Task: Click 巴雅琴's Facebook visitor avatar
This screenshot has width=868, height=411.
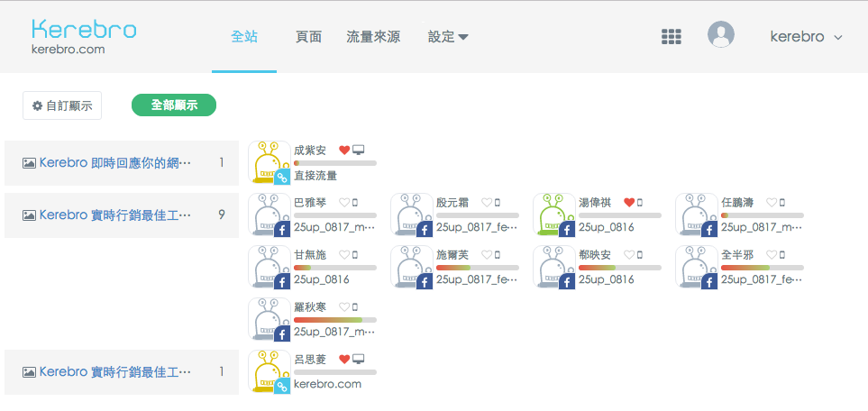Action: pos(269,215)
